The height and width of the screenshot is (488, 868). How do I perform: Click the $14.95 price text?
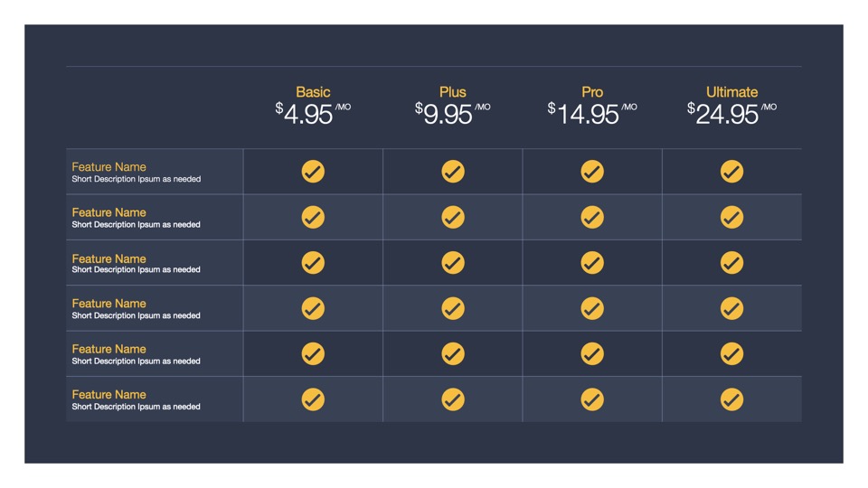coord(587,115)
